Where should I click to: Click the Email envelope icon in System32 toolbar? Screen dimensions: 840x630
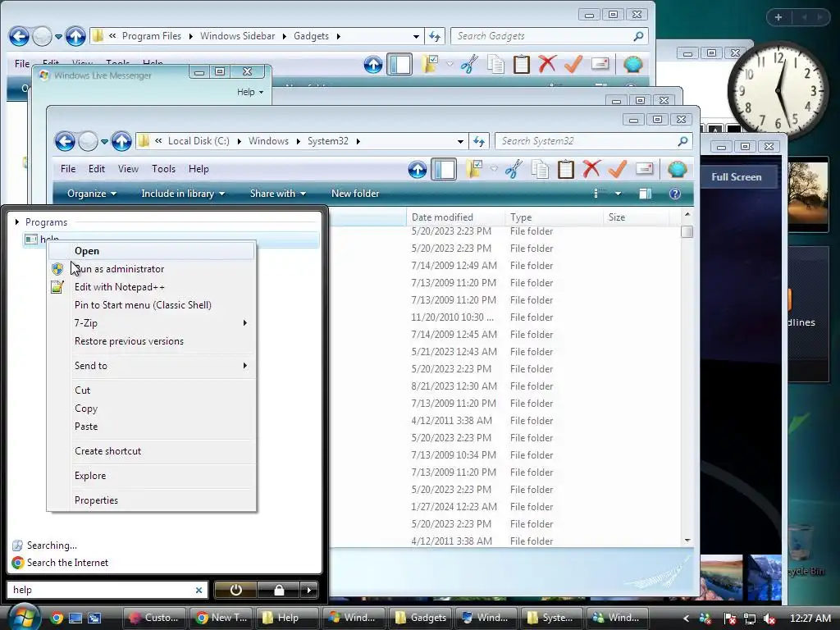point(644,169)
